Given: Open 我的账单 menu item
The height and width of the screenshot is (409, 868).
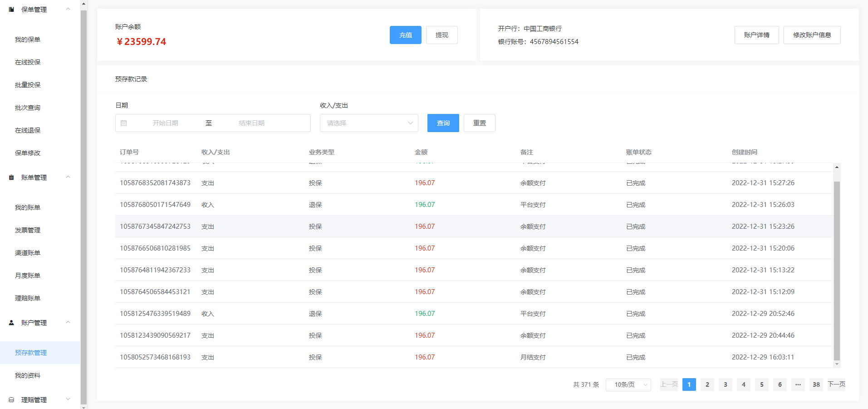Looking at the screenshot, I should click(28, 207).
